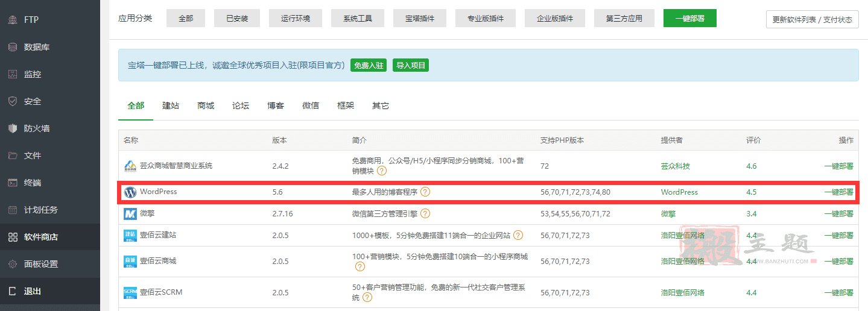This screenshot has height=311, width=868.
Task: Click WordPress version 5.6 cell
Action: tap(277, 192)
